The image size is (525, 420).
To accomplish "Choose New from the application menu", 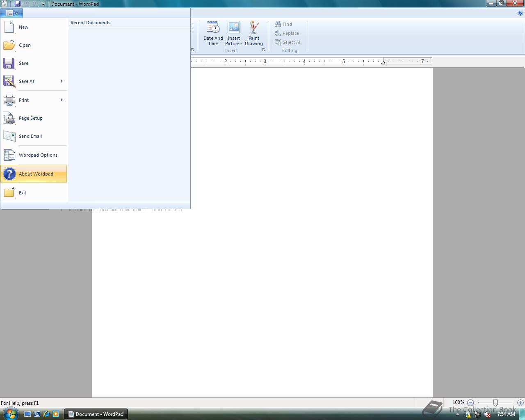I will pos(34,27).
